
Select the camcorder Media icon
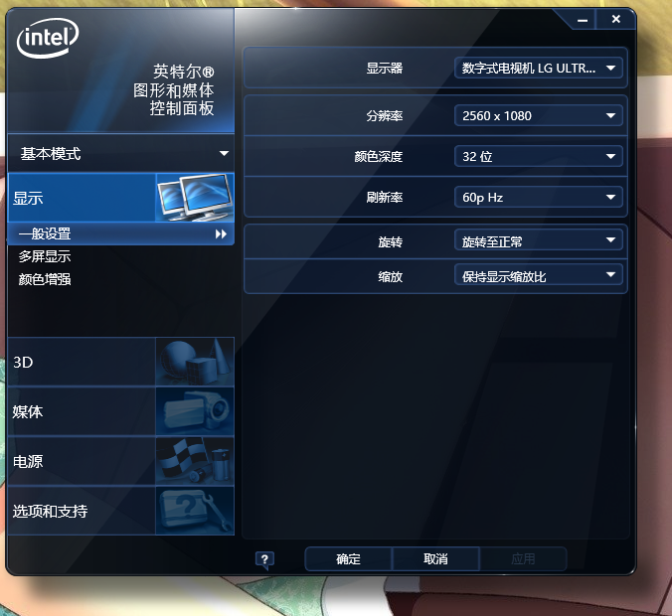click(x=195, y=411)
